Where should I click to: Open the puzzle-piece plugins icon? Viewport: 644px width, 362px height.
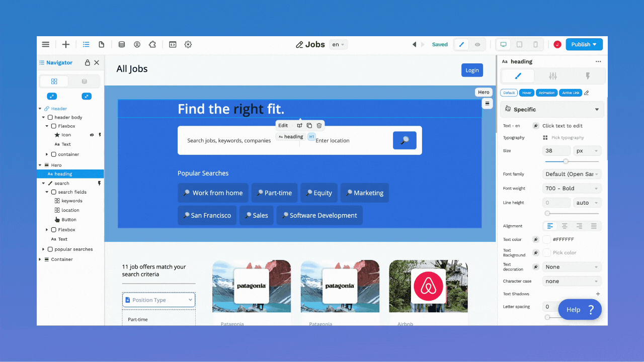tap(152, 44)
